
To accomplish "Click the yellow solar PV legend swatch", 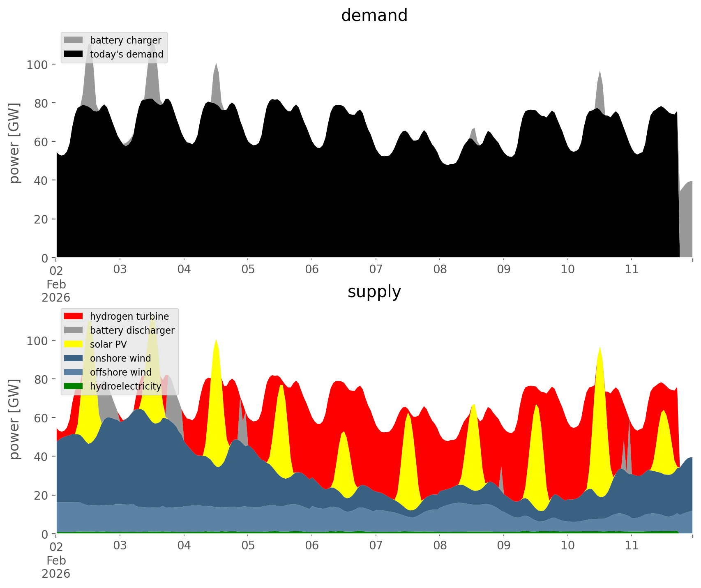I will pos(74,344).
